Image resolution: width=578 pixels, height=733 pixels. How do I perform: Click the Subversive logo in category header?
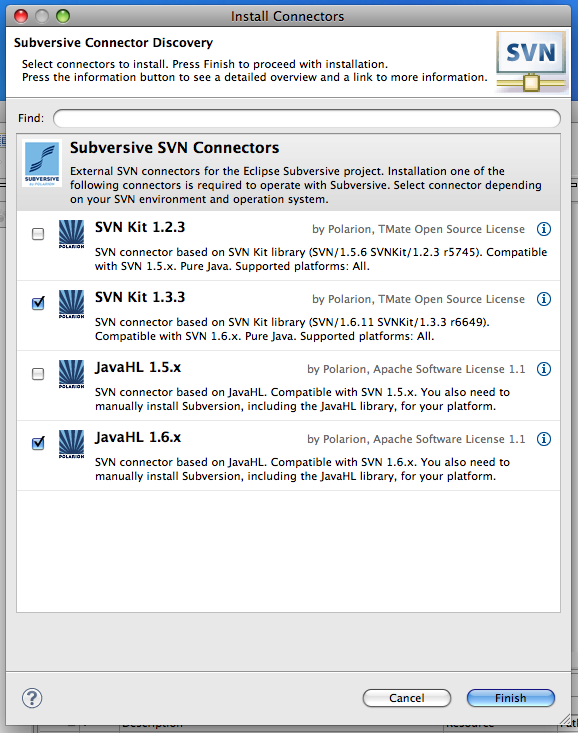coord(42,164)
